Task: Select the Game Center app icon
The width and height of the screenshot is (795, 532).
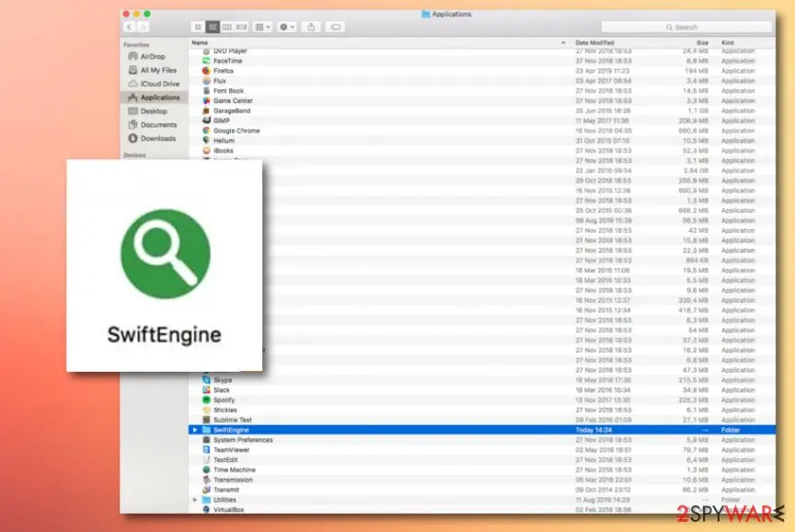Action: (206, 101)
